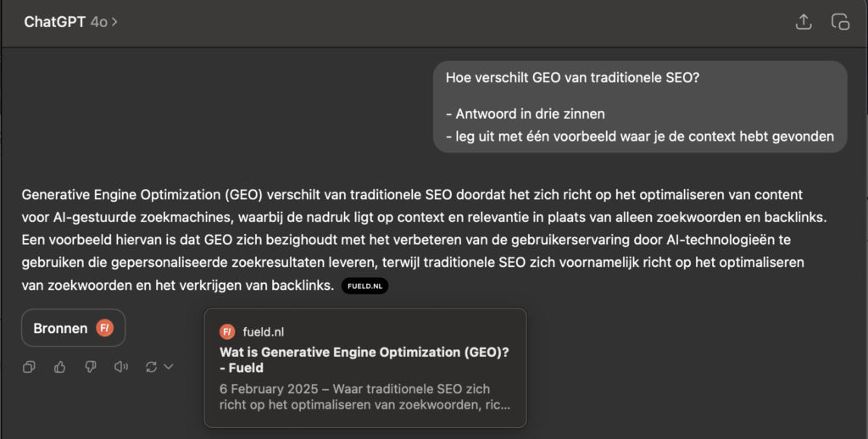The height and width of the screenshot is (439, 868).
Task: Click the overlapping squares icon in the top-right corner
Action: [x=840, y=21]
